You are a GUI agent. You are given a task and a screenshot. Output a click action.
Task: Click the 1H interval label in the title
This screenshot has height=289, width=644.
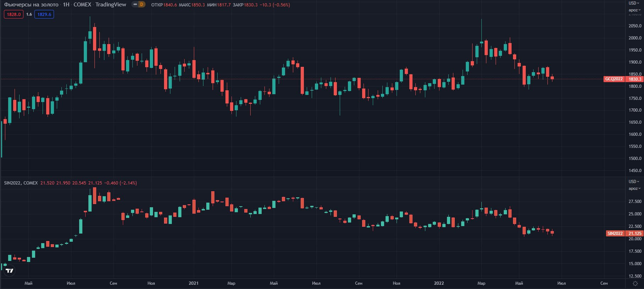point(66,5)
